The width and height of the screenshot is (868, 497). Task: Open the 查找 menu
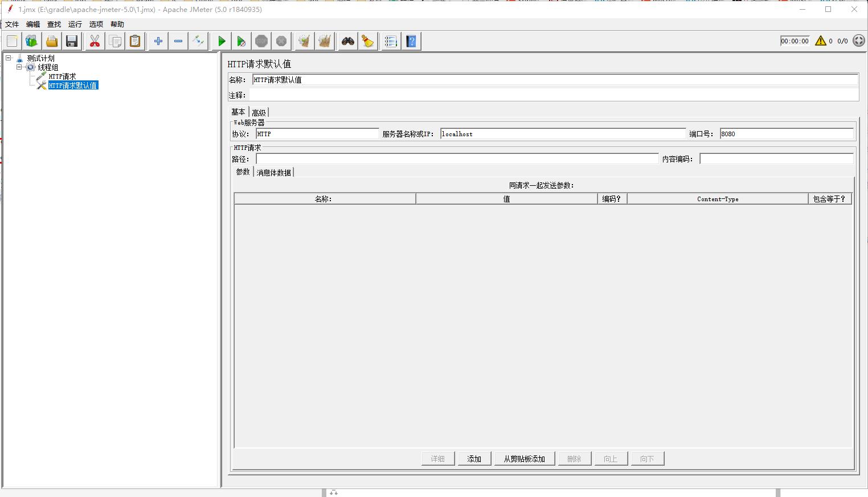54,24
